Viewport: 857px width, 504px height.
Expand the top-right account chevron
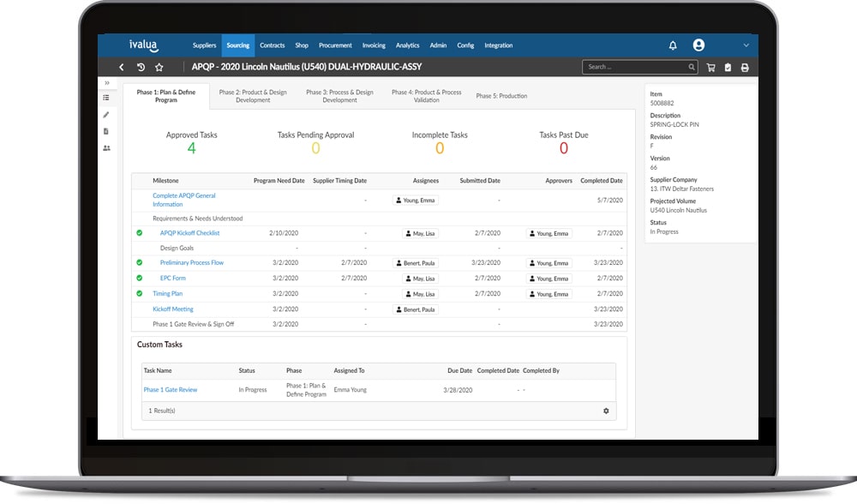(746, 45)
